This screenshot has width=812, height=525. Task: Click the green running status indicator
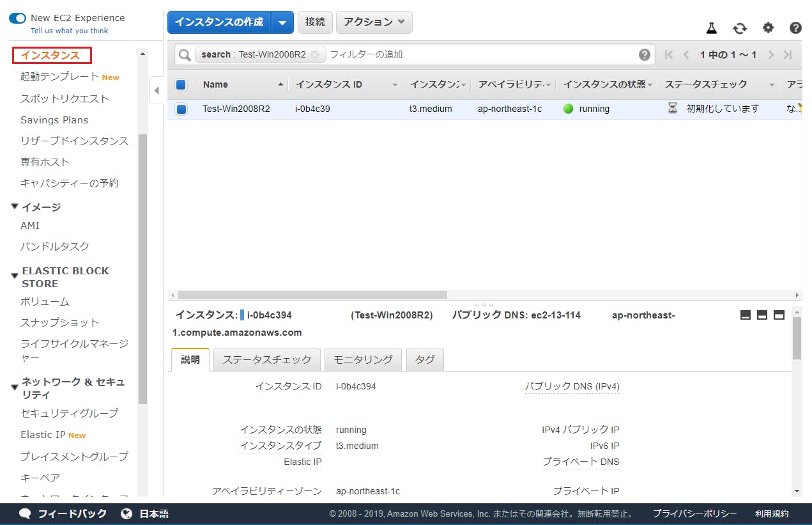[568, 109]
